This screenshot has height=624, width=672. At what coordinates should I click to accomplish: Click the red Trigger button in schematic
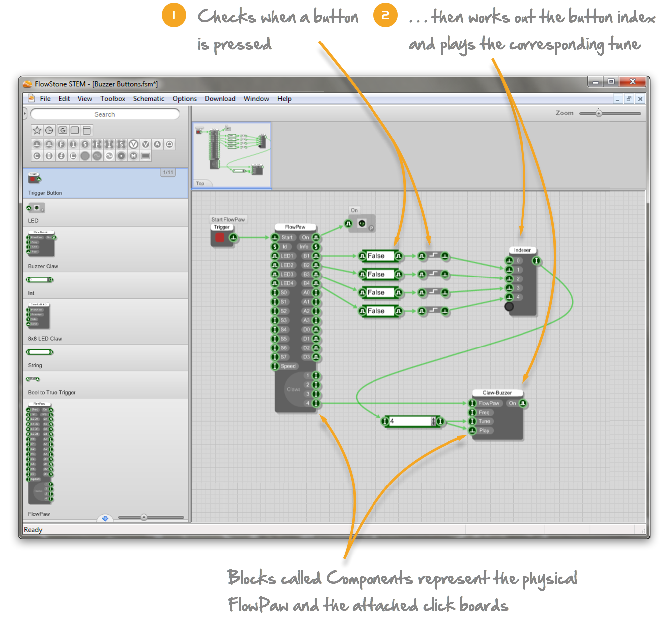[x=220, y=238]
